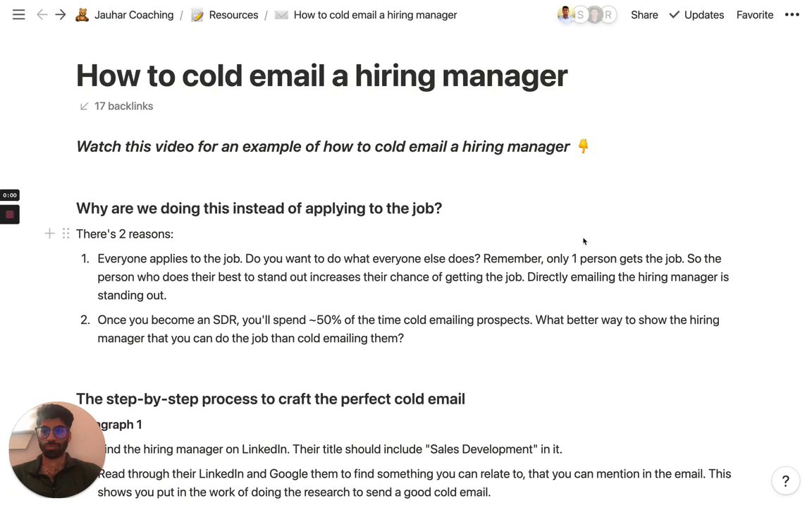The height and width of the screenshot is (508, 812).
Task: Click the "R" collaborator avatar
Action: coord(608,15)
